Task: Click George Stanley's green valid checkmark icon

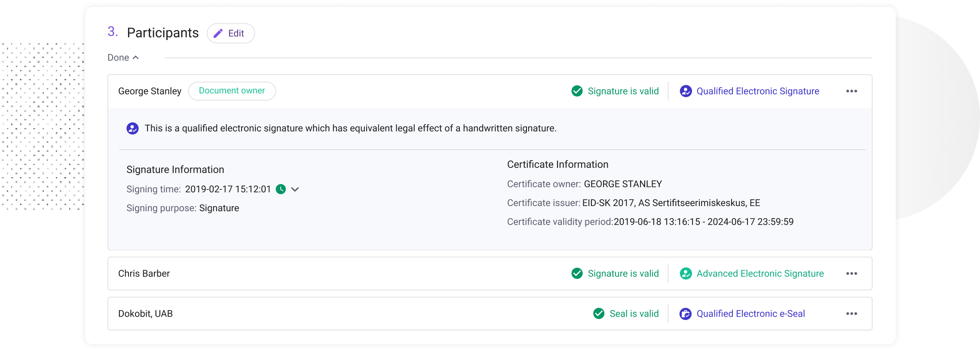Action: click(577, 91)
